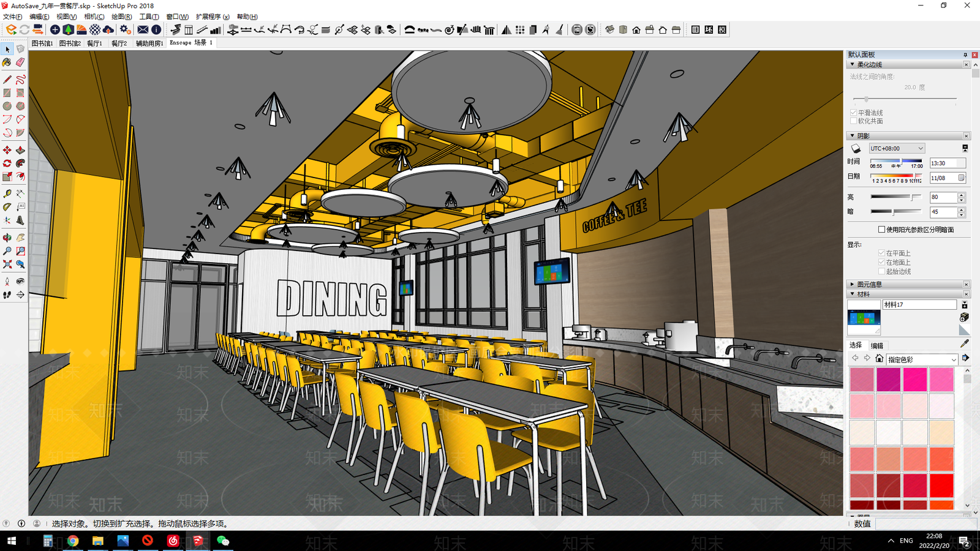Click the 13:30 time input field
980x551 pixels.
947,163
